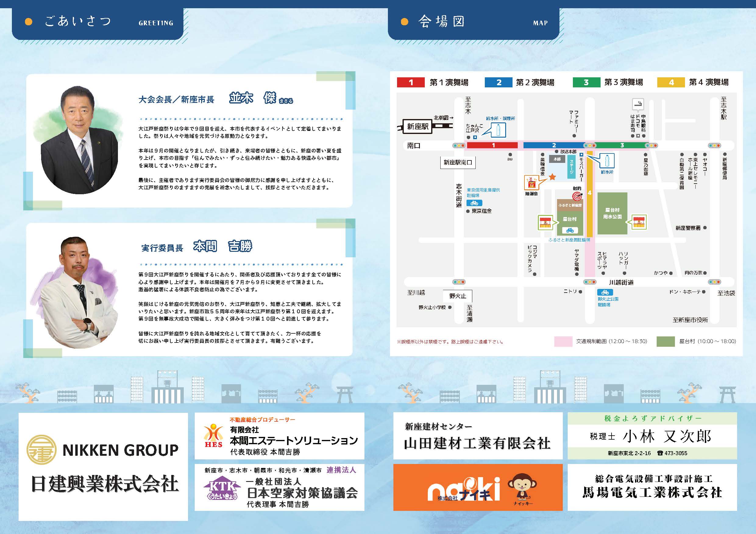Click the pink 交通規制範囲 legend swatch
This screenshot has width=756, height=534.
[563, 342]
